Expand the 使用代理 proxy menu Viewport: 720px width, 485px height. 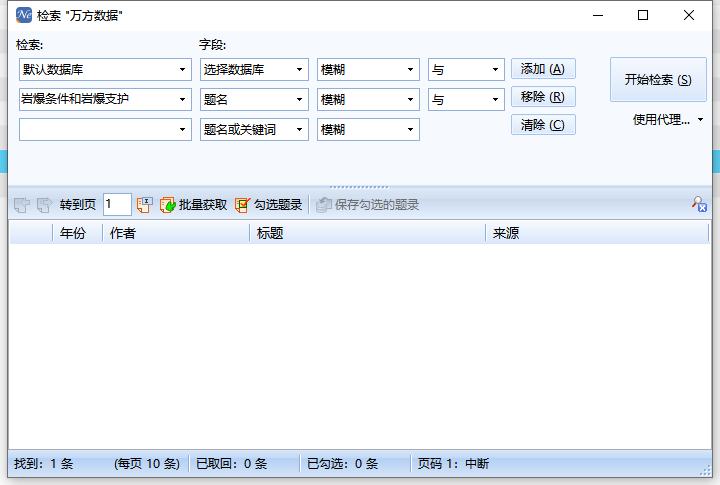point(700,120)
